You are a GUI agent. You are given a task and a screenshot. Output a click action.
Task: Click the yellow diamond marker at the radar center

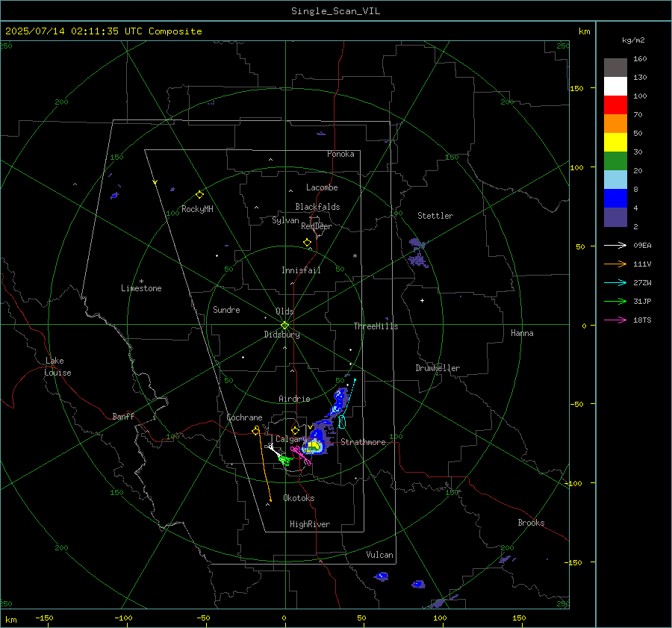[285, 326]
